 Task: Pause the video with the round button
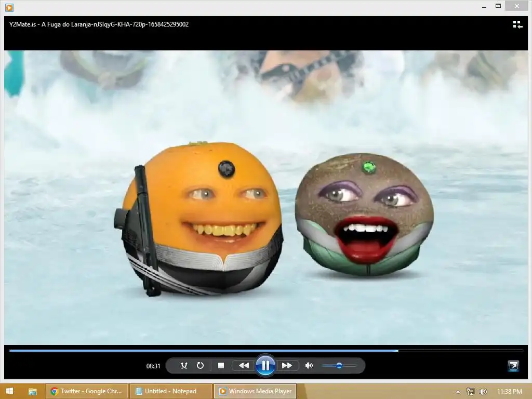pyautogui.click(x=265, y=365)
